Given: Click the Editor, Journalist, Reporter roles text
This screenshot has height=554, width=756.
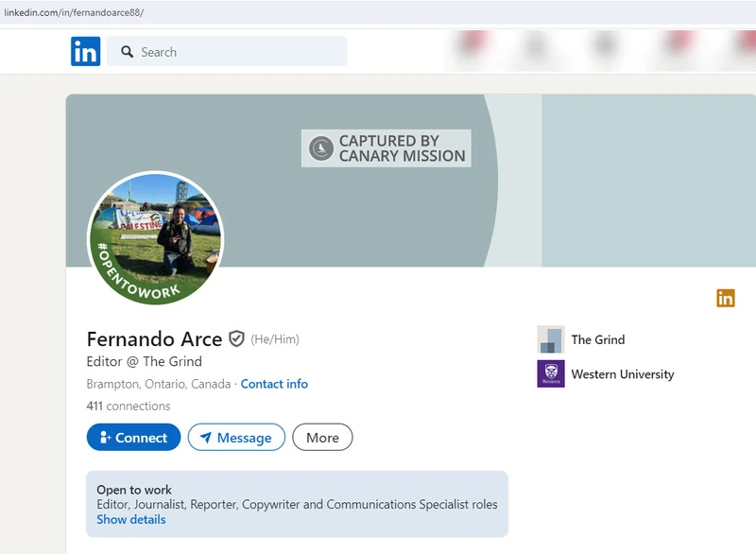Looking at the screenshot, I should (297, 504).
